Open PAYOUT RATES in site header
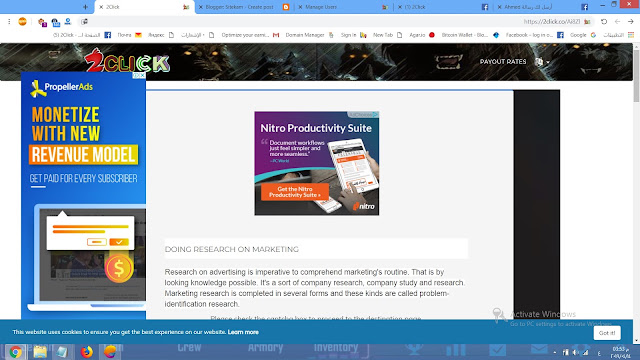 pyautogui.click(x=503, y=62)
